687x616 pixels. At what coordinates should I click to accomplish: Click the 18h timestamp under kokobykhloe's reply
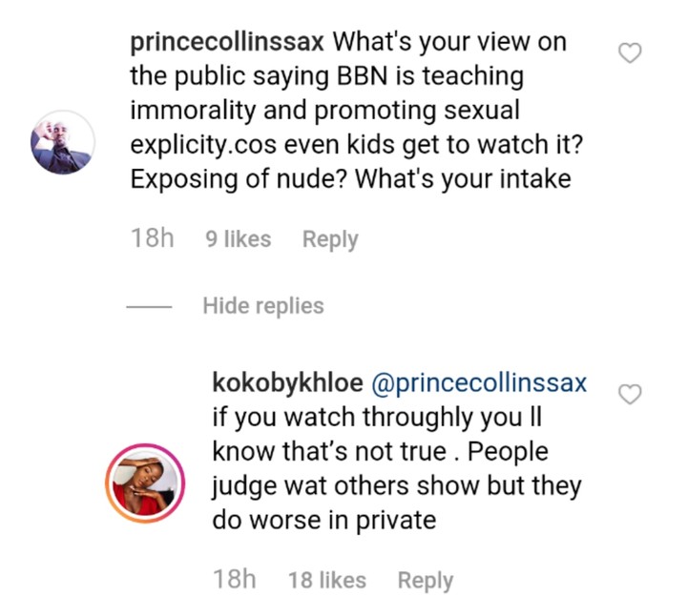[233, 579]
